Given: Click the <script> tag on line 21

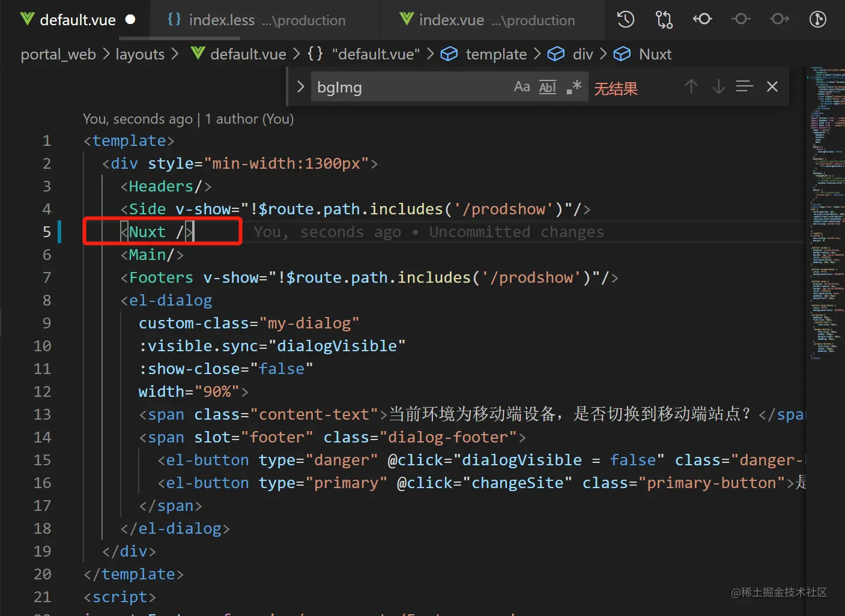Looking at the screenshot, I should pos(120,597).
